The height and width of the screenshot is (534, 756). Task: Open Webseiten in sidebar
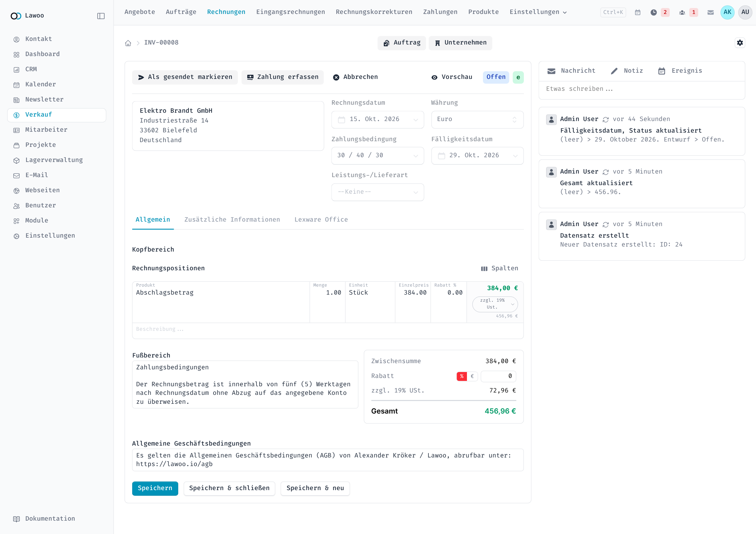(57, 190)
